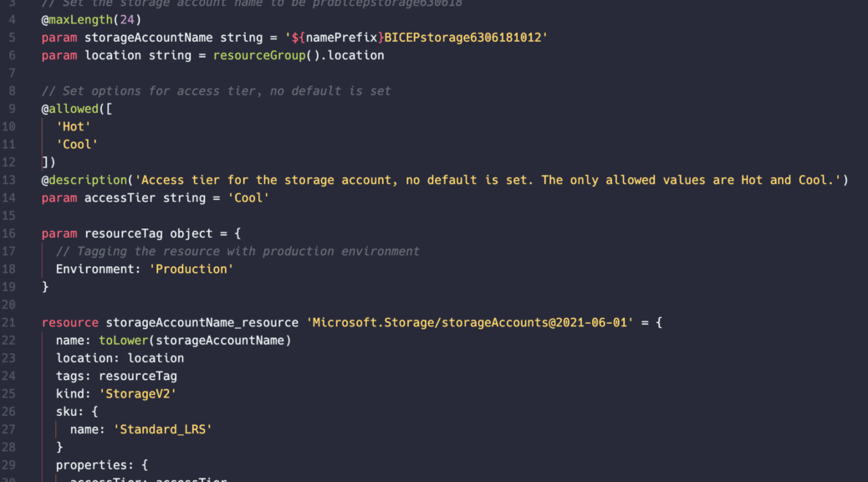Click the @description decorator
The height and width of the screenshot is (482, 868).
(84, 180)
